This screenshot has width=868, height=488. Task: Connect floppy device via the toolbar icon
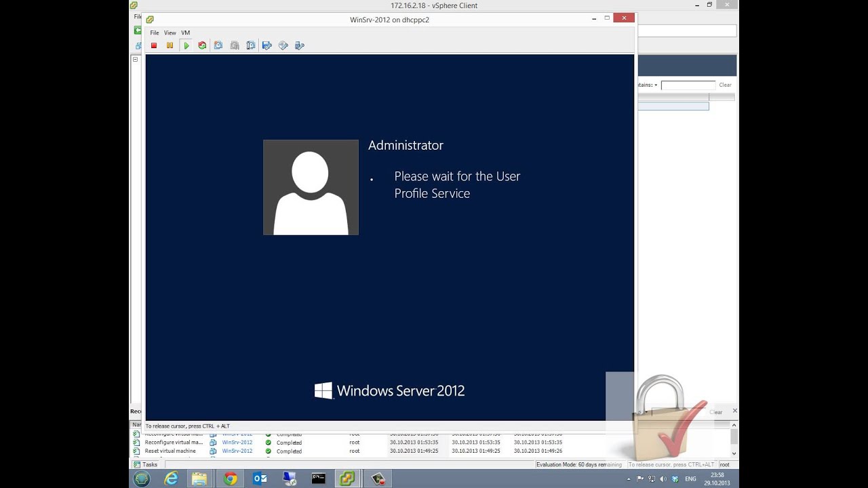coord(267,45)
